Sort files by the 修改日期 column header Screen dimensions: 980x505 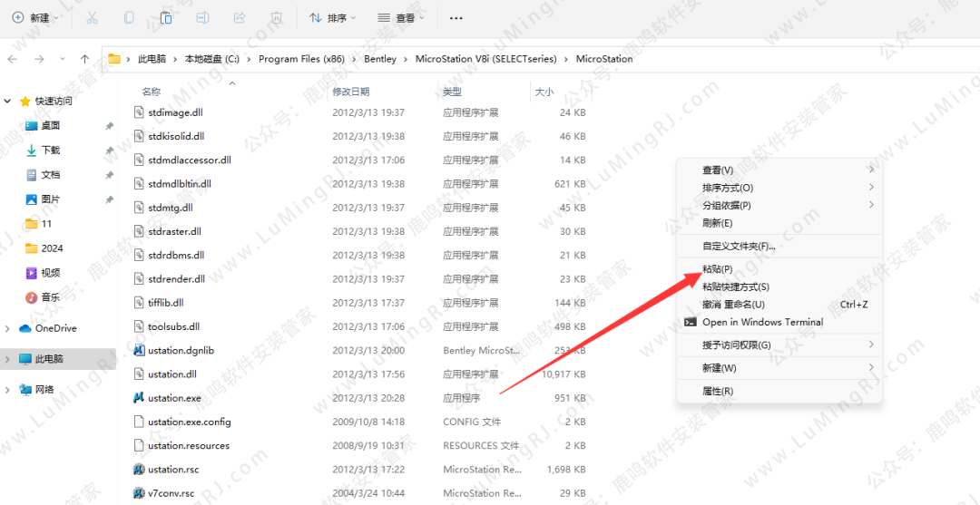pos(350,92)
